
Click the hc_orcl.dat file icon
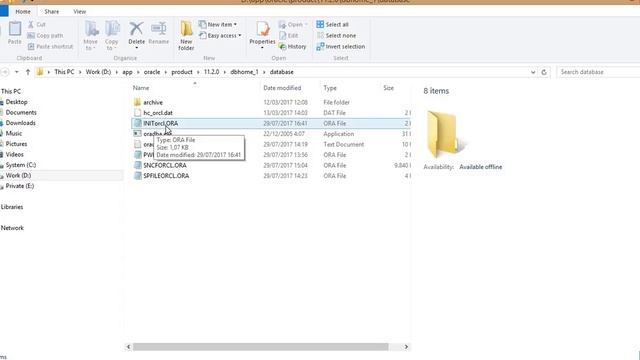pyautogui.click(x=137, y=113)
